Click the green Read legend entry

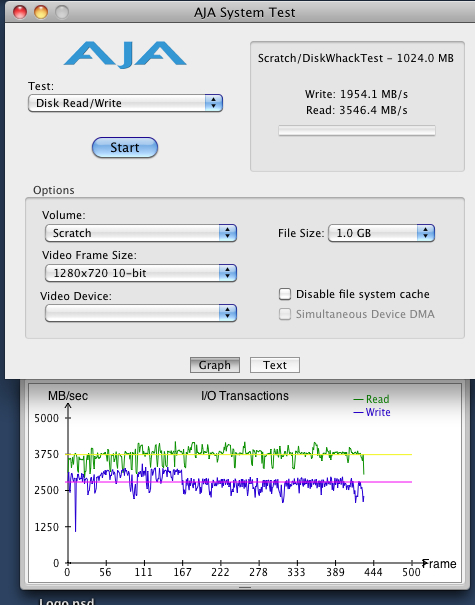point(371,399)
